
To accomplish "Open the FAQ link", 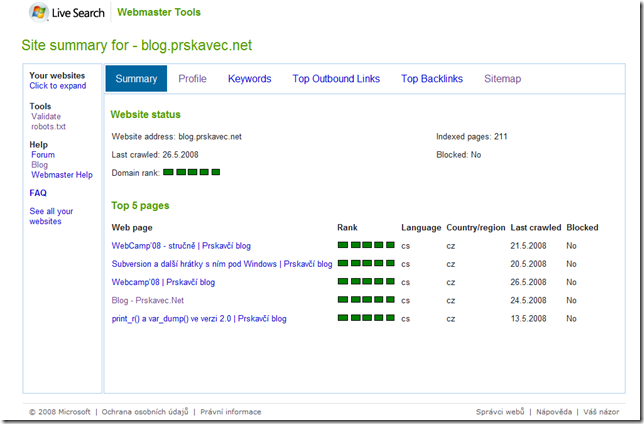I will [38, 193].
